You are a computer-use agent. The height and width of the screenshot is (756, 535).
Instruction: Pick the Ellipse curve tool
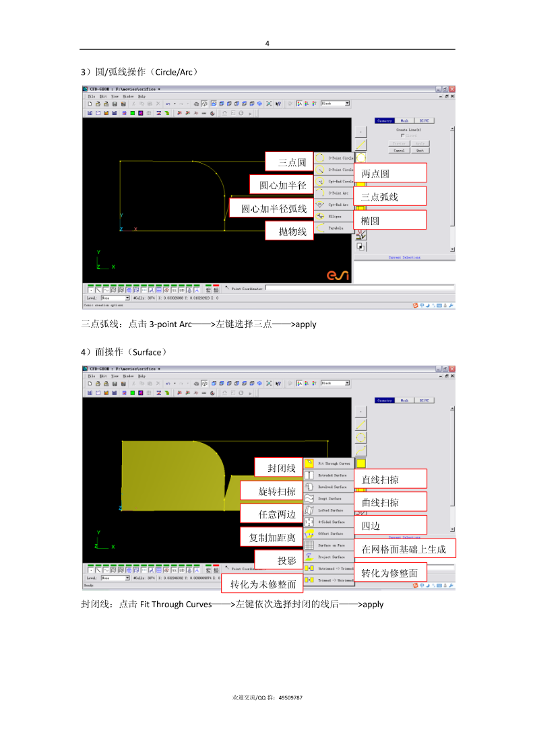(334, 216)
